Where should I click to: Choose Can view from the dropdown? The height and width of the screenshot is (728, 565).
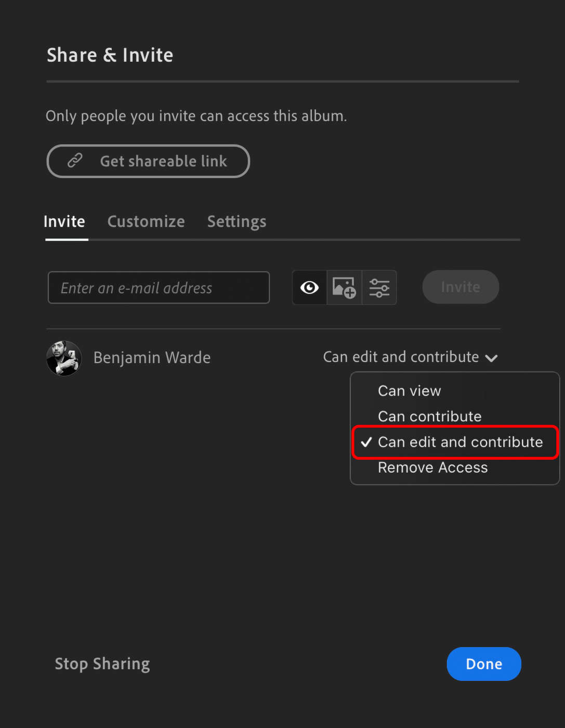pyautogui.click(x=409, y=391)
